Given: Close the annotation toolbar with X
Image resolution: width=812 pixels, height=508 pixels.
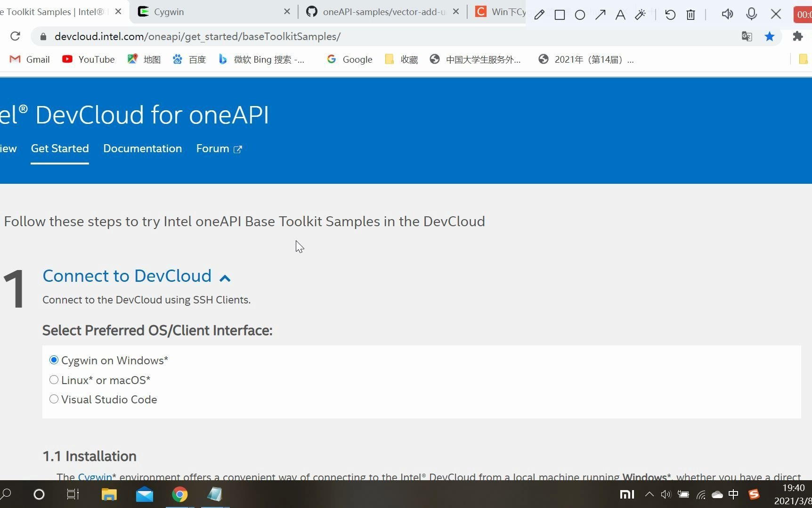Looking at the screenshot, I should click(x=776, y=14).
